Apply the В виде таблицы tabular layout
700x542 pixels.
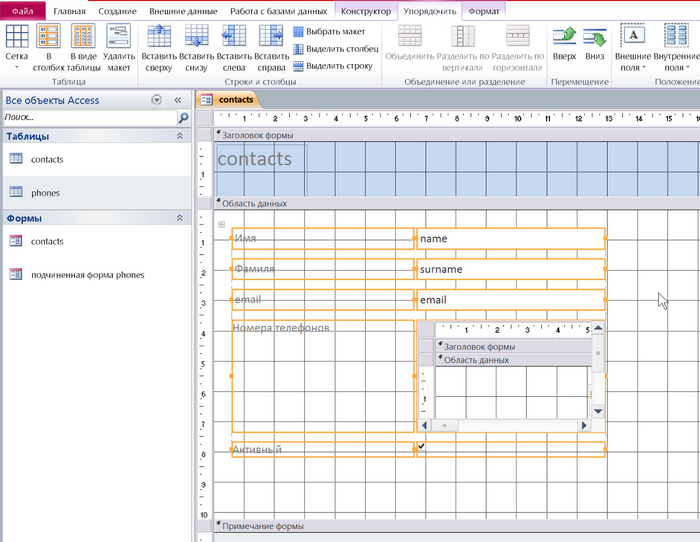[83, 48]
